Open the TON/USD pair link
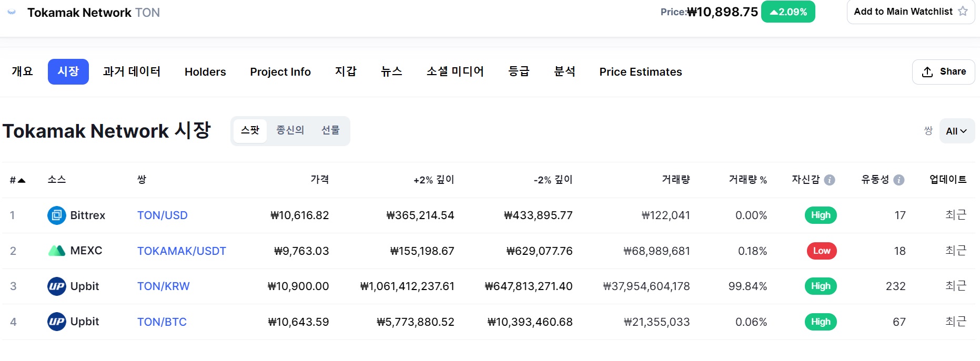980x361 pixels. (163, 215)
